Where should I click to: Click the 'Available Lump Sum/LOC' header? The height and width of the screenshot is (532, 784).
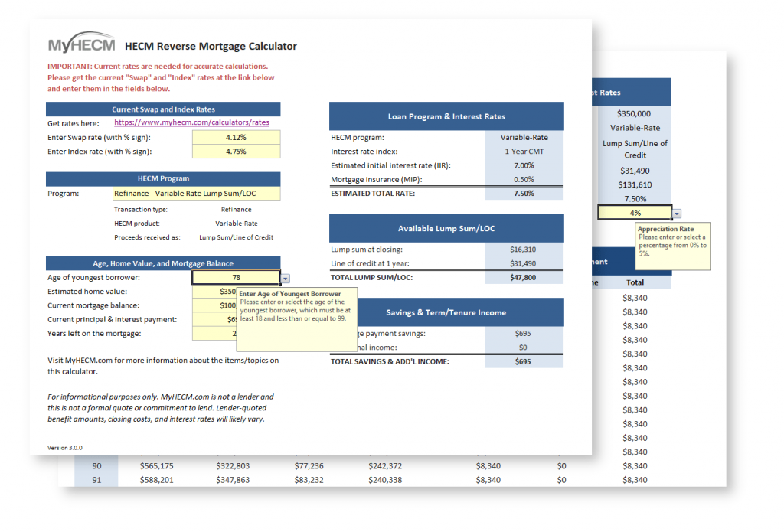click(x=446, y=229)
